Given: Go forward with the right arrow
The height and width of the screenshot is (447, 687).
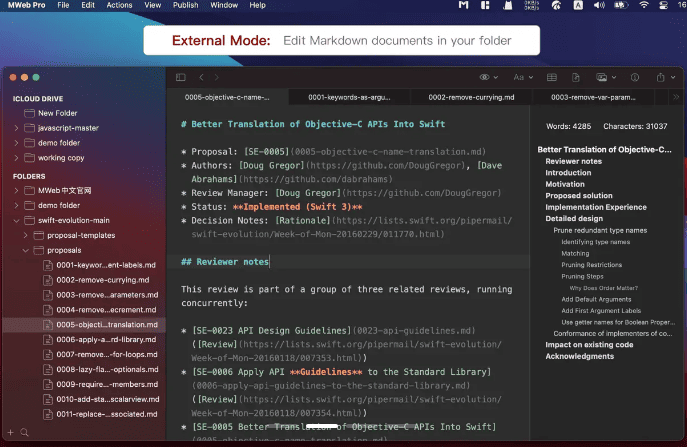Looking at the screenshot, I should [x=216, y=78].
